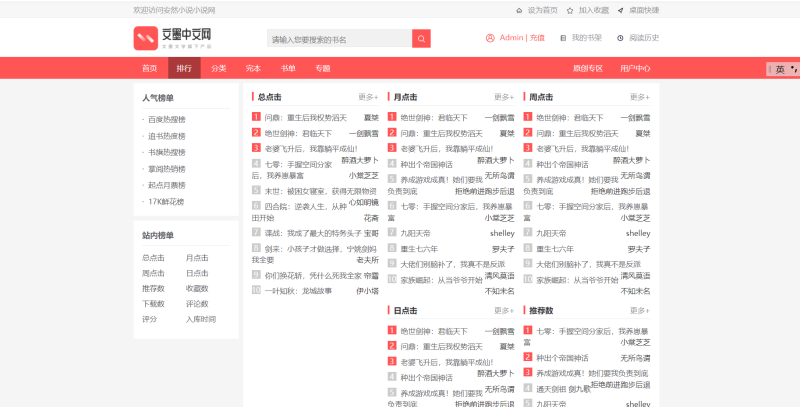Focus the book name search field

tap(339, 39)
